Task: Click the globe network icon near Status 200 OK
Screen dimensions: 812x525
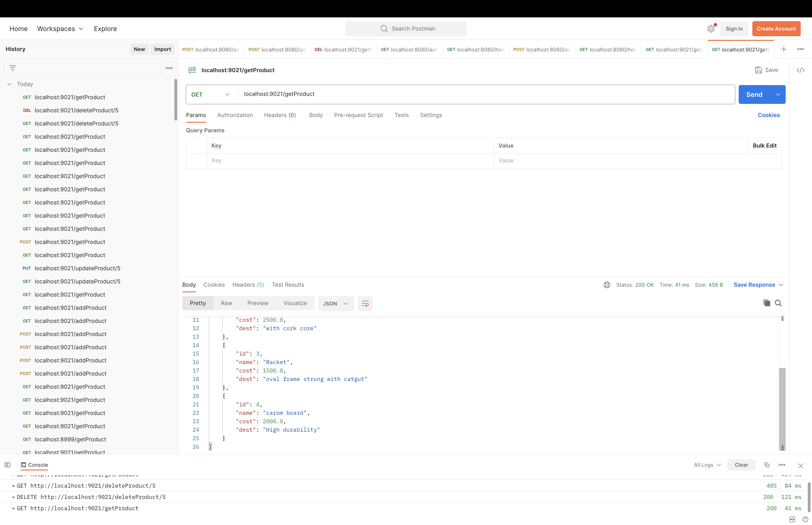Action: coord(606,285)
